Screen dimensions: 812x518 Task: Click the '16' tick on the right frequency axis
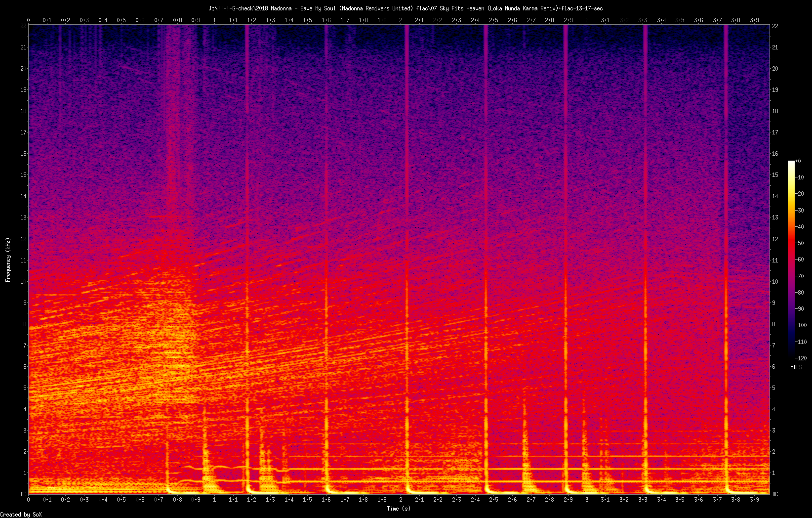click(x=775, y=154)
